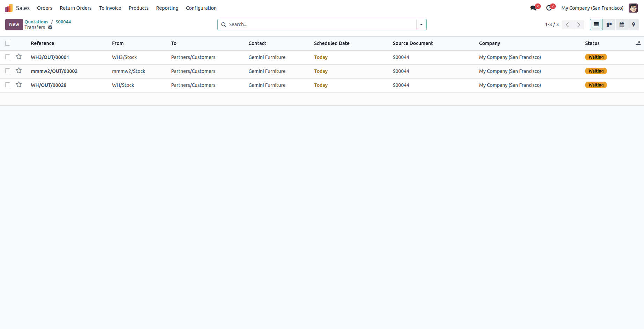The width and height of the screenshot is (644, 329).
Task: Open Transfers gear actions menu
Action: 50,27
